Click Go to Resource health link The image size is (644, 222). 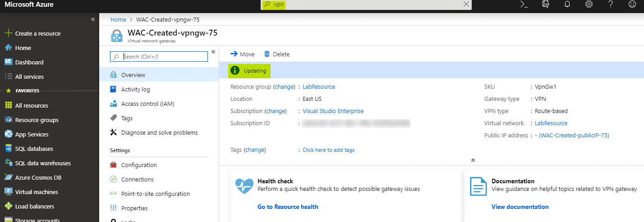288,207
